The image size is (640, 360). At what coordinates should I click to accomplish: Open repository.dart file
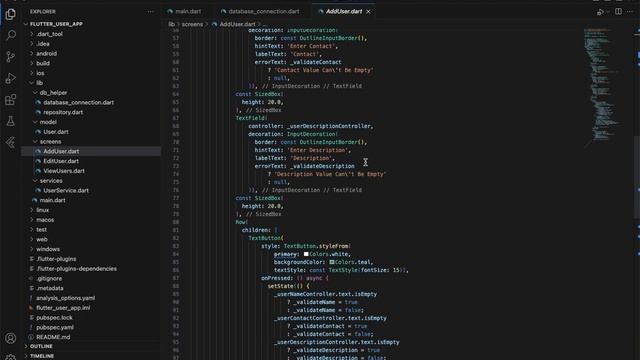[x=63, y=112]
